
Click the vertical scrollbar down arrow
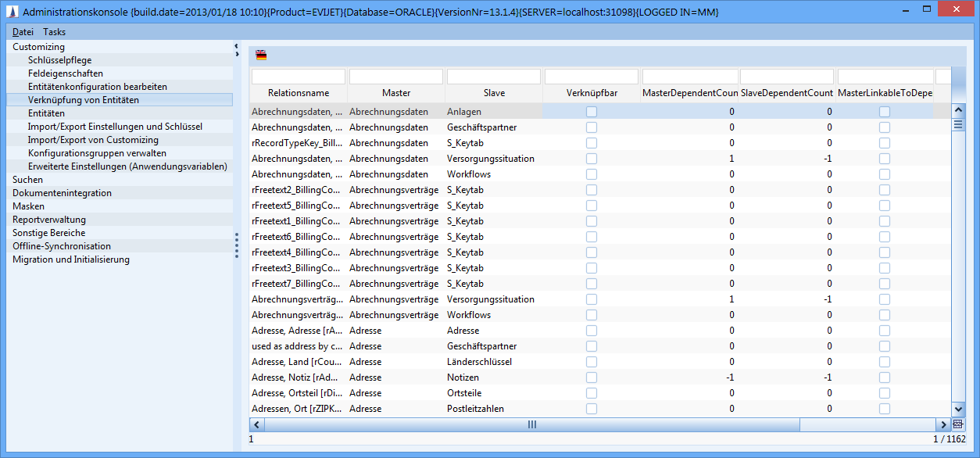click(958, 410)
